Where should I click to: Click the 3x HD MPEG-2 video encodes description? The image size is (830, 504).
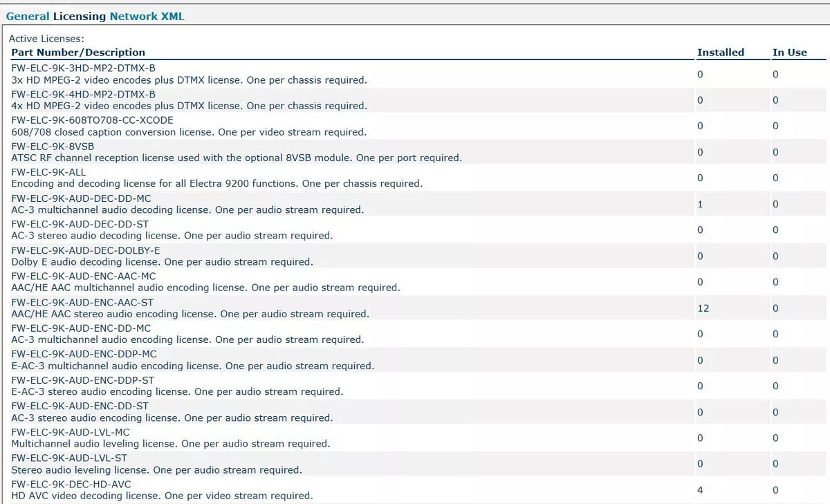[x=189, y=80]
